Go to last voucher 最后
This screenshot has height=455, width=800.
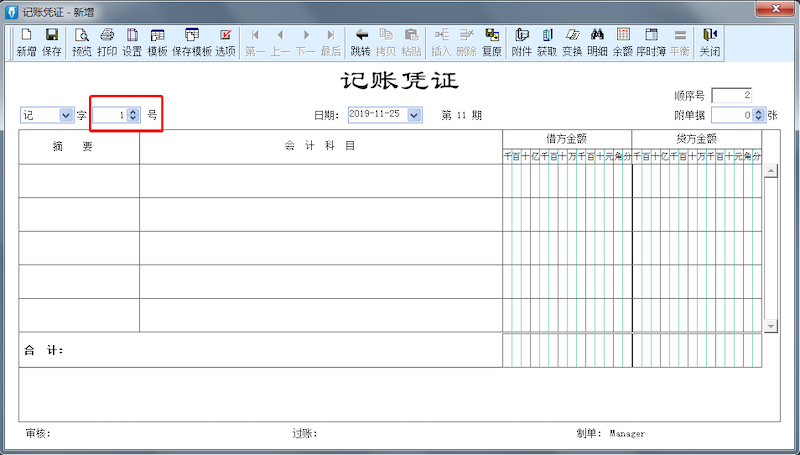(331, 43)
